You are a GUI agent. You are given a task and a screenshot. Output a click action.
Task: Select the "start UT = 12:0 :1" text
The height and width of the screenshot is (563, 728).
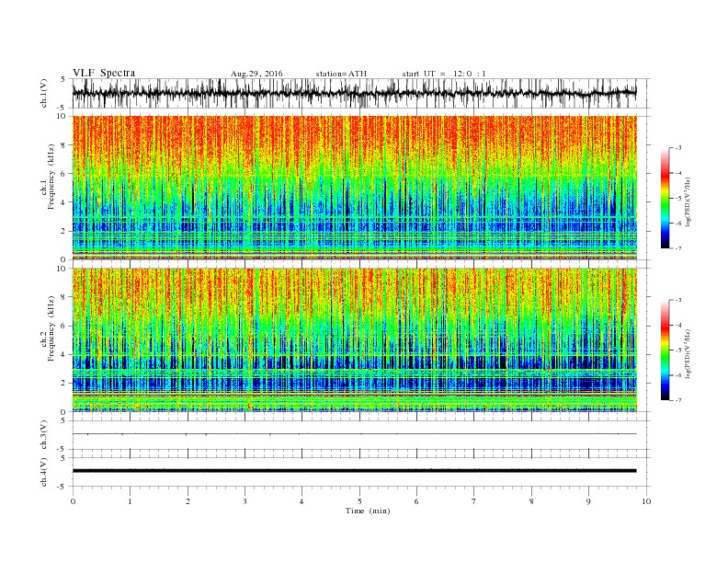(444, 74)
